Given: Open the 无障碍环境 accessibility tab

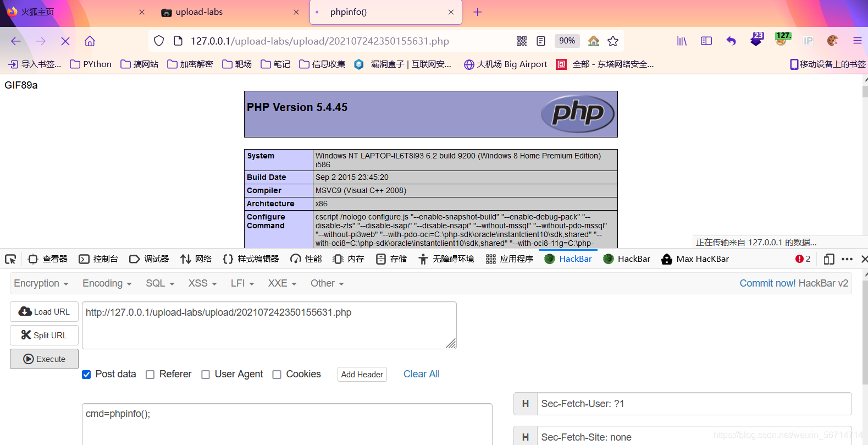Looking at the screenshot, I should pyautogui.click(x=446, y=259).
